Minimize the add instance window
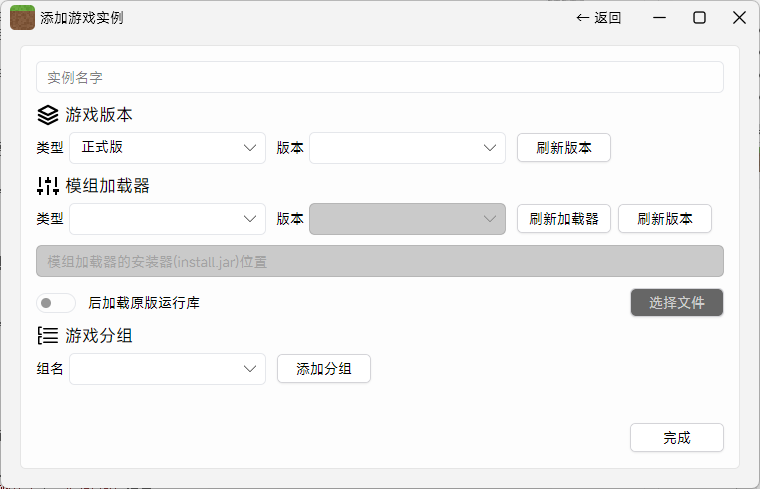 pyautogui.click(x=660, y=18)
